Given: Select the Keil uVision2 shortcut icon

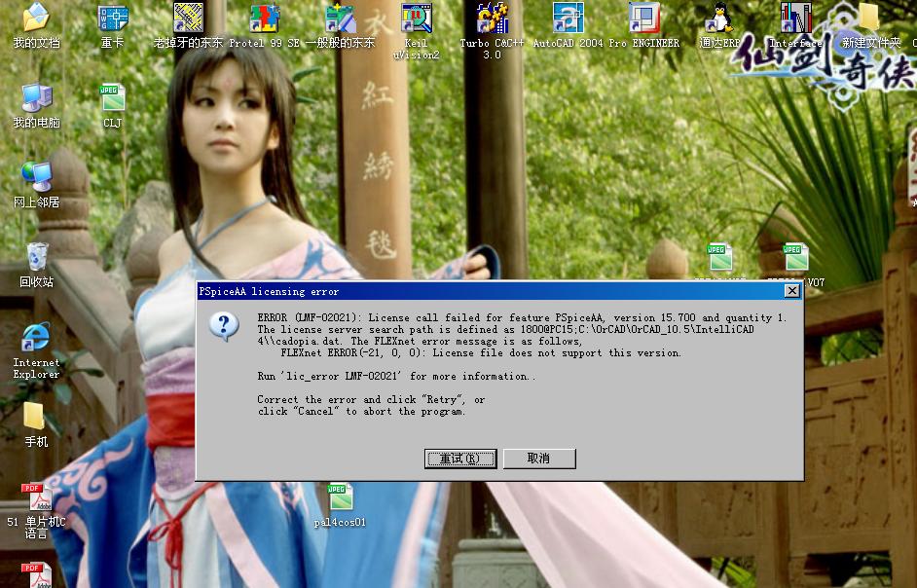Looking at the screenshot, I should [416, 17].
